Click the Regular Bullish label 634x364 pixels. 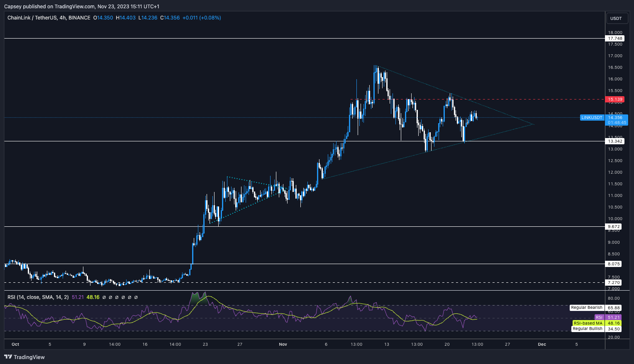(x=587, y=329)
